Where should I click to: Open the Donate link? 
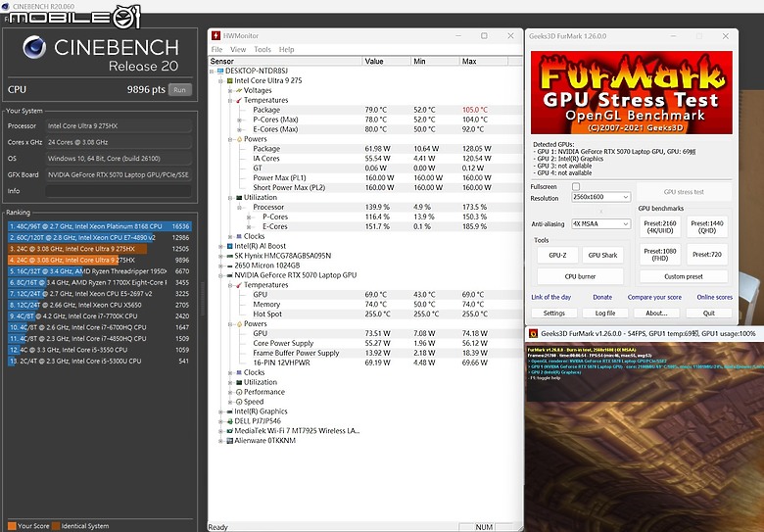pyautogui.click(x=602, y=297)
